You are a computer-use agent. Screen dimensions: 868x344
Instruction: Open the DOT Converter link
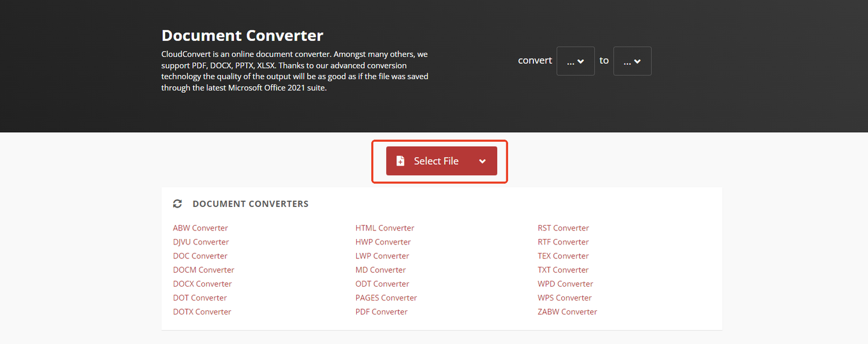200,298
